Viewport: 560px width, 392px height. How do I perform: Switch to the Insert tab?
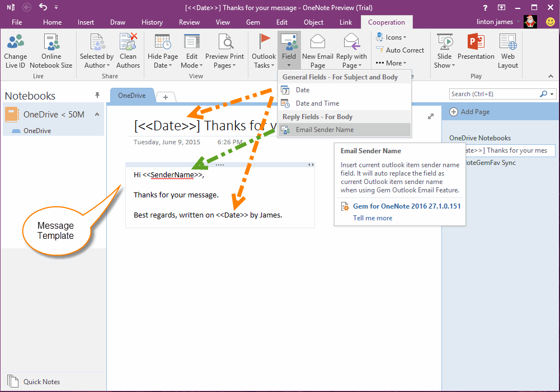pos(86,22)
